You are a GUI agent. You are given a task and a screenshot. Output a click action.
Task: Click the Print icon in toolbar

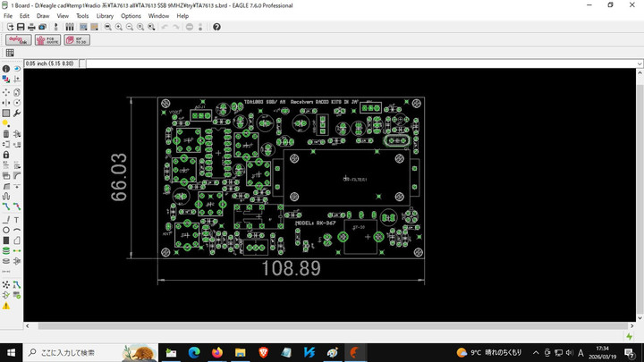pyautogui.click(x=31, y=27)
